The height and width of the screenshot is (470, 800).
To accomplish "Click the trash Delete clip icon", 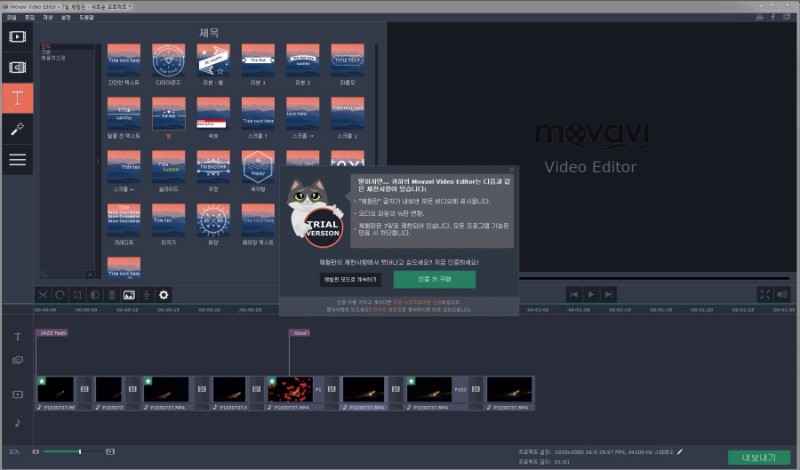I will click(112, 295).
